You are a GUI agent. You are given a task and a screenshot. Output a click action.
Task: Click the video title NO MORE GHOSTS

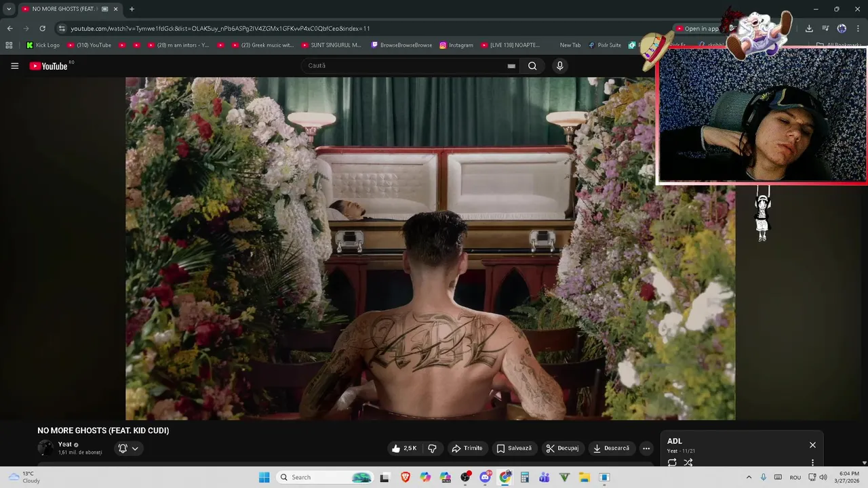click(103, 430)
